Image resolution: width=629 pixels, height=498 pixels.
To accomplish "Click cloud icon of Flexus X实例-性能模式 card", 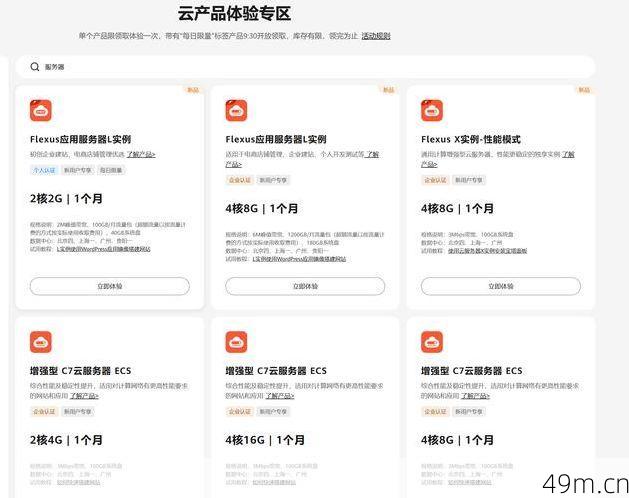I will [432, 110].
